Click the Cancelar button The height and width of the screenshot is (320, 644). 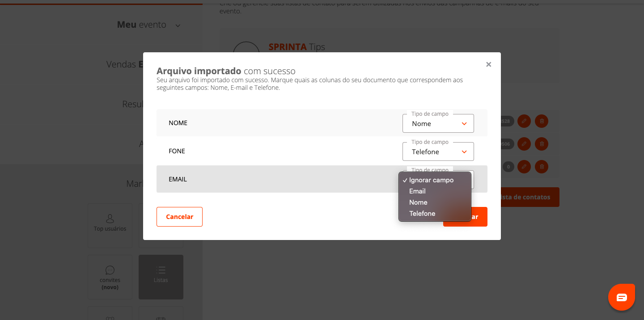click(x=179, y=217)
